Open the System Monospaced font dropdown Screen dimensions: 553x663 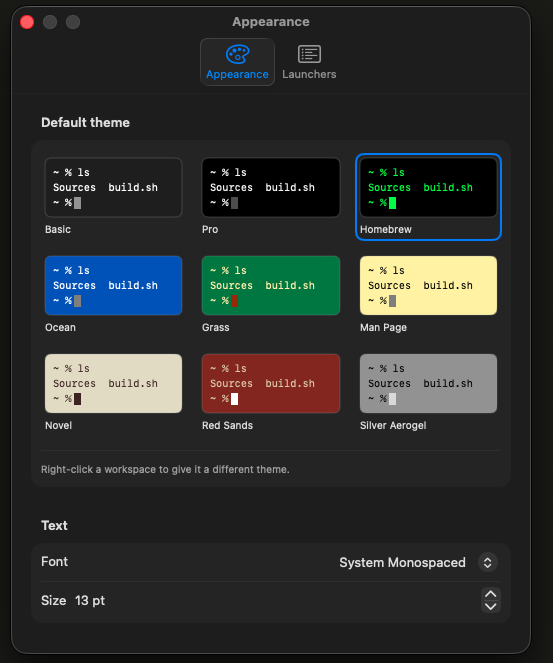(487, 562)
